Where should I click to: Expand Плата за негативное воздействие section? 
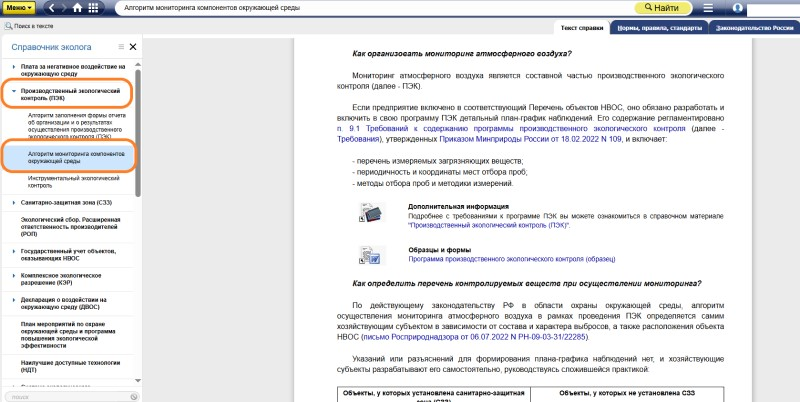point(14,65)
